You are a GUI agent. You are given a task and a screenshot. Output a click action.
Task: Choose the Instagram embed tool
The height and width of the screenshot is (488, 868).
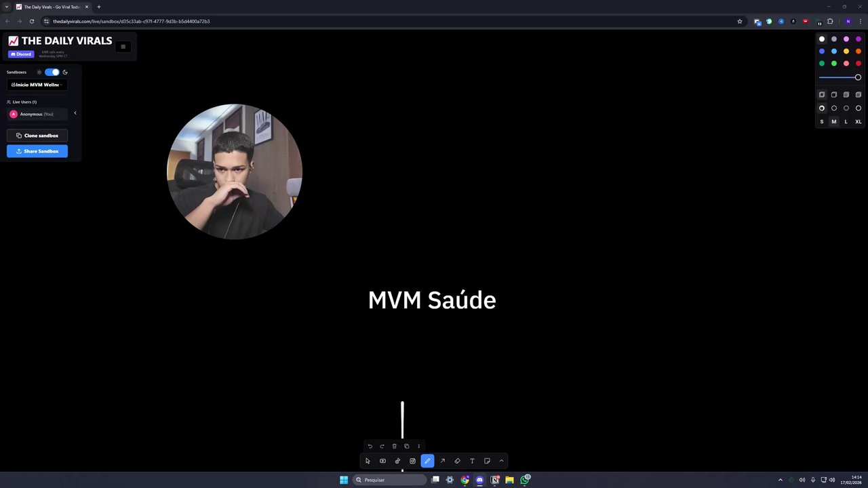click(x=412, y=461)
